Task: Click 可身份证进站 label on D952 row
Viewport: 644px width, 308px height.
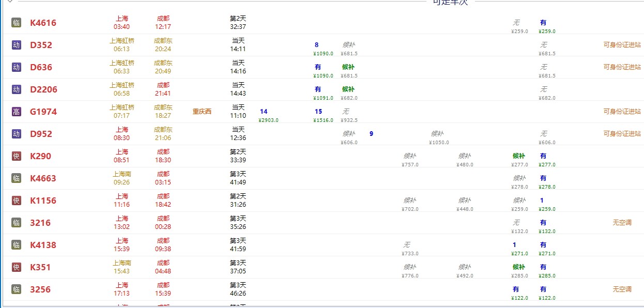Action: point(622,134)
